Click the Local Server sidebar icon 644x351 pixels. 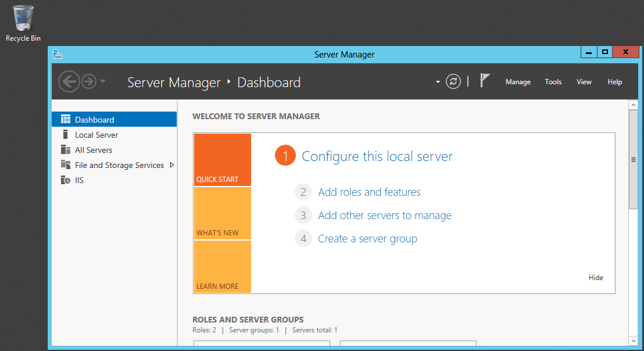66,135
